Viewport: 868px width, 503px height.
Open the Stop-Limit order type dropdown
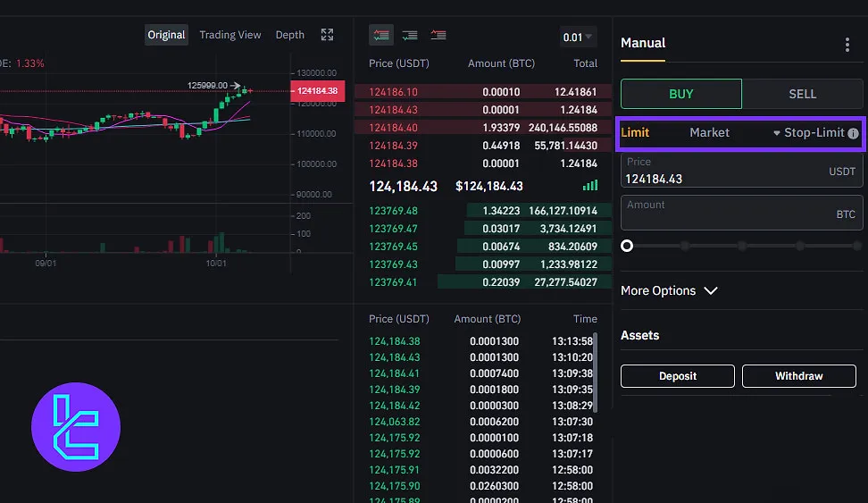[810, 133]
